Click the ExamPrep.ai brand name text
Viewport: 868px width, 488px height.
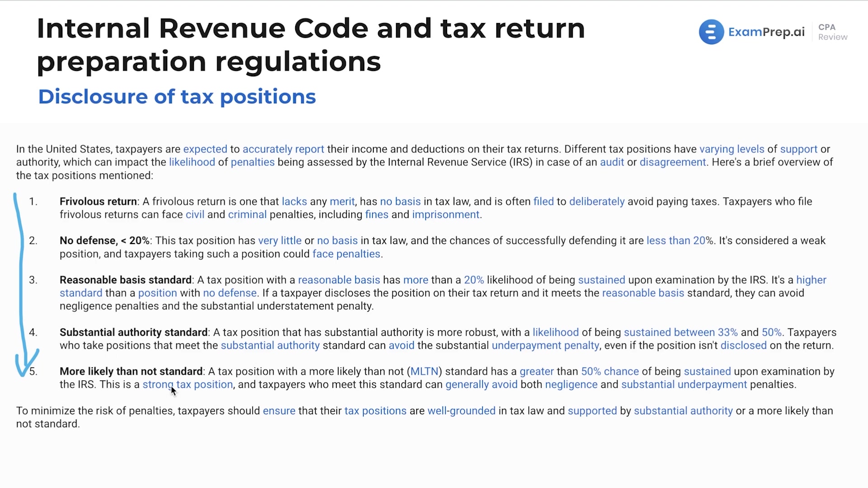[766, 32]
